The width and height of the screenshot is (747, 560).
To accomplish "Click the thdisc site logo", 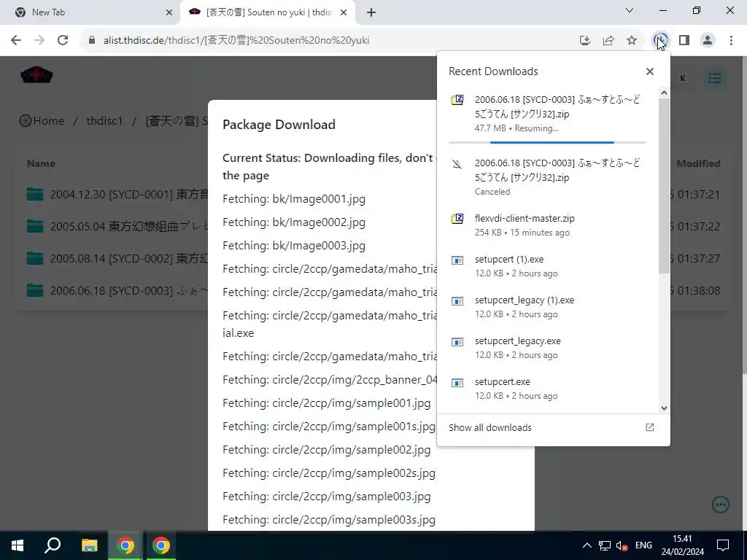I will [x=36, y=75].
